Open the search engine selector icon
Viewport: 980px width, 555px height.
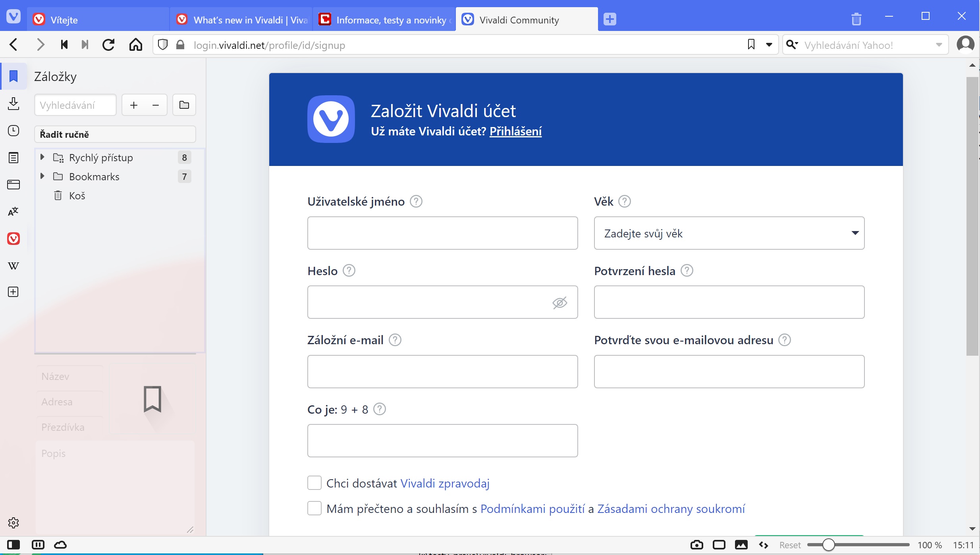tap(792, 44)
